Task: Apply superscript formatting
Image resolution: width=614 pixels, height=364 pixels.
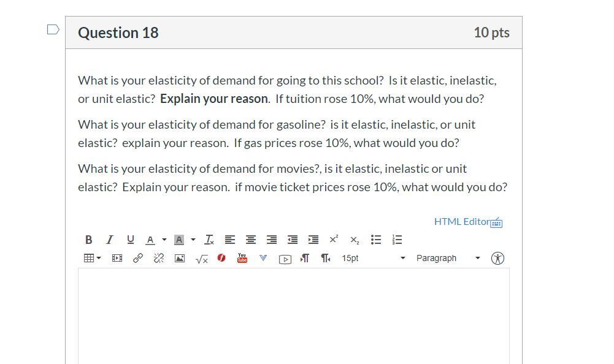Action: 333,239
